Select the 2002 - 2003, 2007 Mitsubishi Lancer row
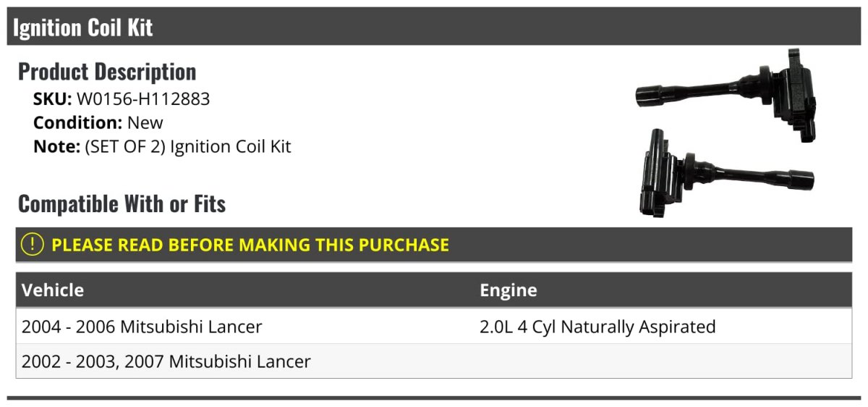This screenshot has width=868, height=407. (434, 361)
